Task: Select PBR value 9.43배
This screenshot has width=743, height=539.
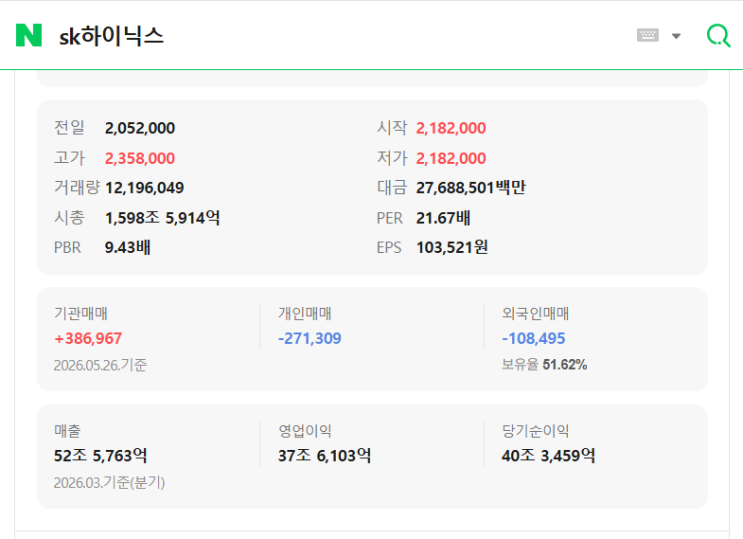Action: tap(127, 247)
